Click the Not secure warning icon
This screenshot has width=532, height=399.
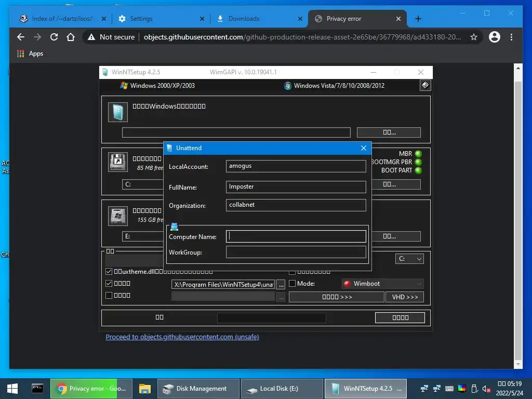(91, 37)
